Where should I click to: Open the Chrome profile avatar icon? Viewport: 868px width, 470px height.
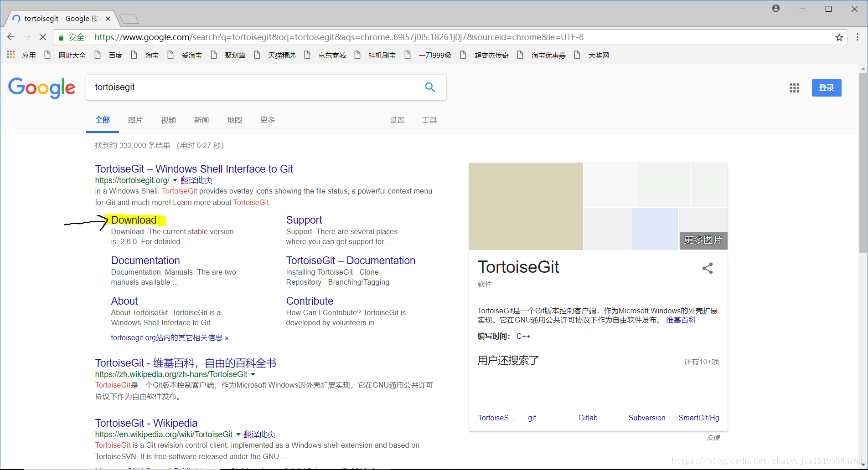pos(775,9)
